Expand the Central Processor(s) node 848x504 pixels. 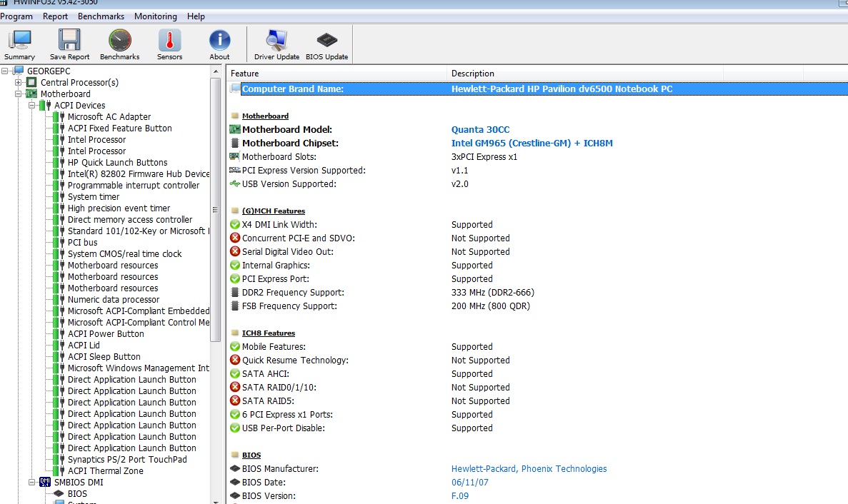click(x=19, y=82)
